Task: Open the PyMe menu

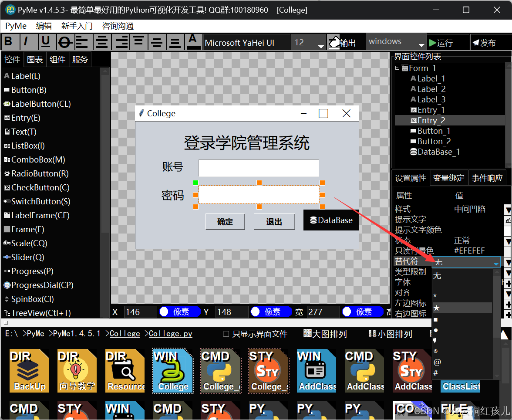Action: (16, 26)
